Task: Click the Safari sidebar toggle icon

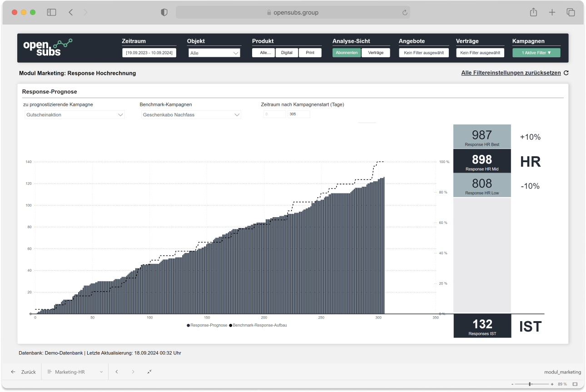Action: 51,12
